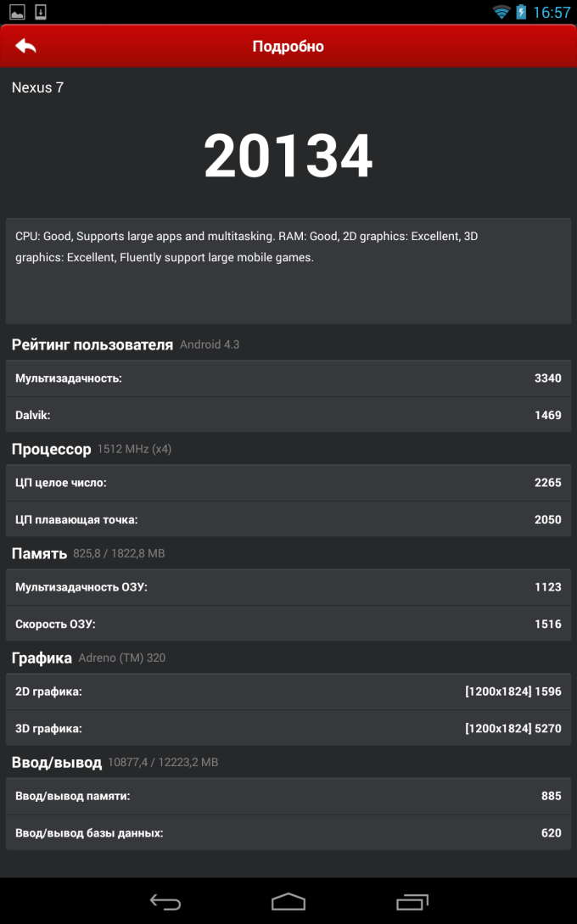Open the screenshot notification picture icon

[x=17, y=12]
